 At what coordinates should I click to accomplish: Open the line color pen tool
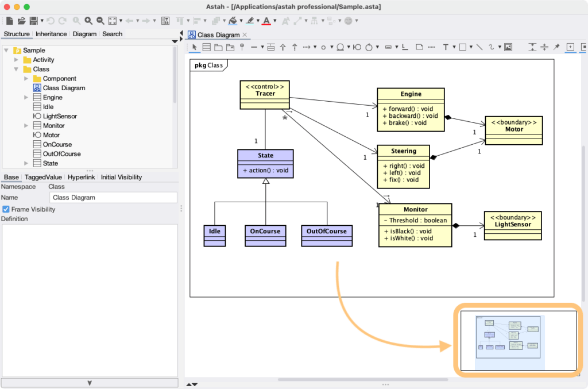click(250, 21)
